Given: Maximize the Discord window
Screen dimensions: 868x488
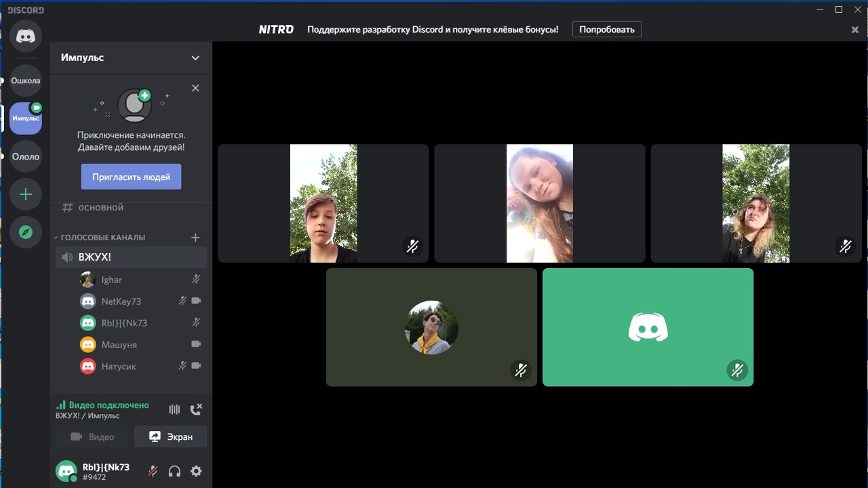Looking at the screenshot, I should coord(839,10).
